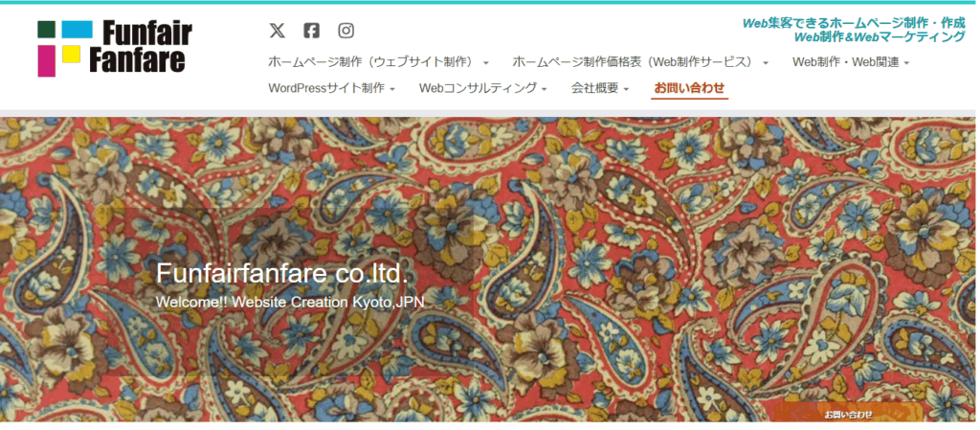The height and width of the screenshot is (430, 980).
Task: Open the Instagram social icon
Action: pyautogui.click(x=346, y=30)
